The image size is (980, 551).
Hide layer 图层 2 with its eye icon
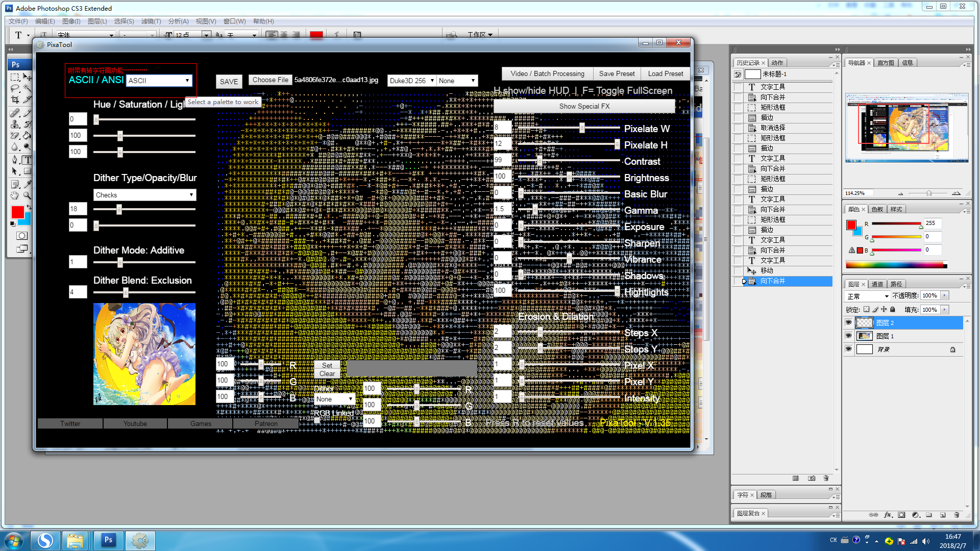848,322
